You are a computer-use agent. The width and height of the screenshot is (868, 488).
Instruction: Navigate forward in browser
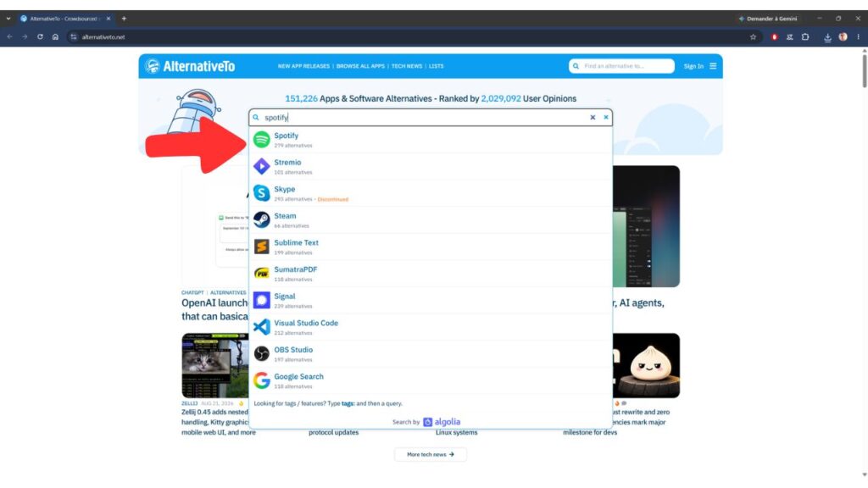pyautogui.click(x=25, y=37)
